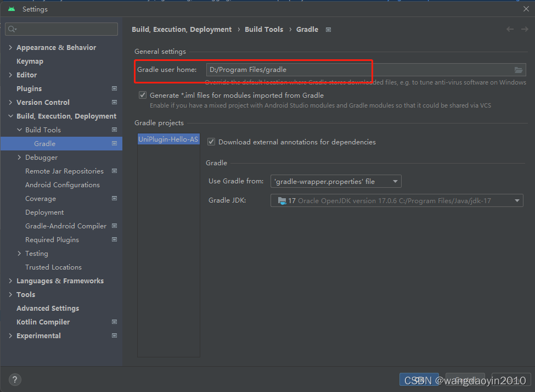Click the project-level icon on Build Tools row

tap(114, 130)
